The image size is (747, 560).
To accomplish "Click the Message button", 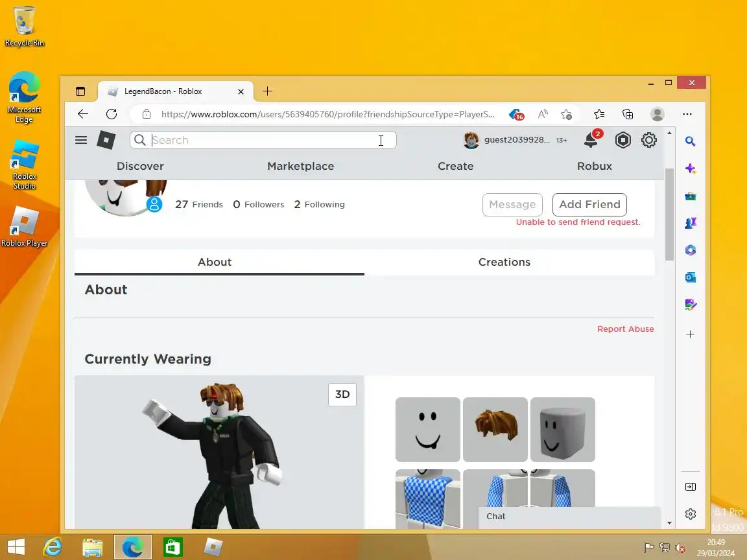I will 512,204.
